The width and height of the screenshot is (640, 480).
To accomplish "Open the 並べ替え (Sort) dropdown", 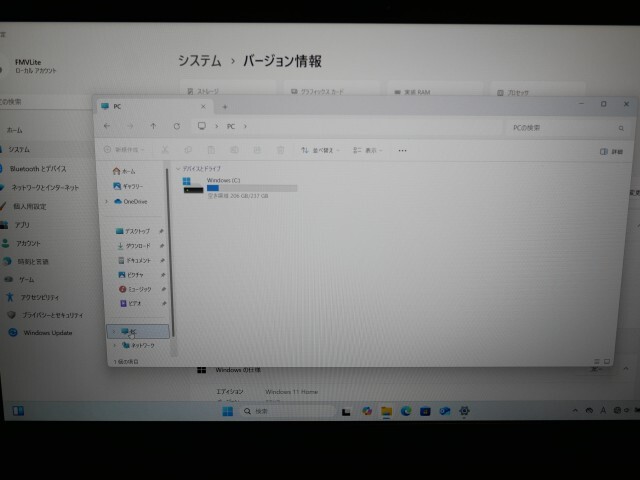I will click(x=320, y=151).
